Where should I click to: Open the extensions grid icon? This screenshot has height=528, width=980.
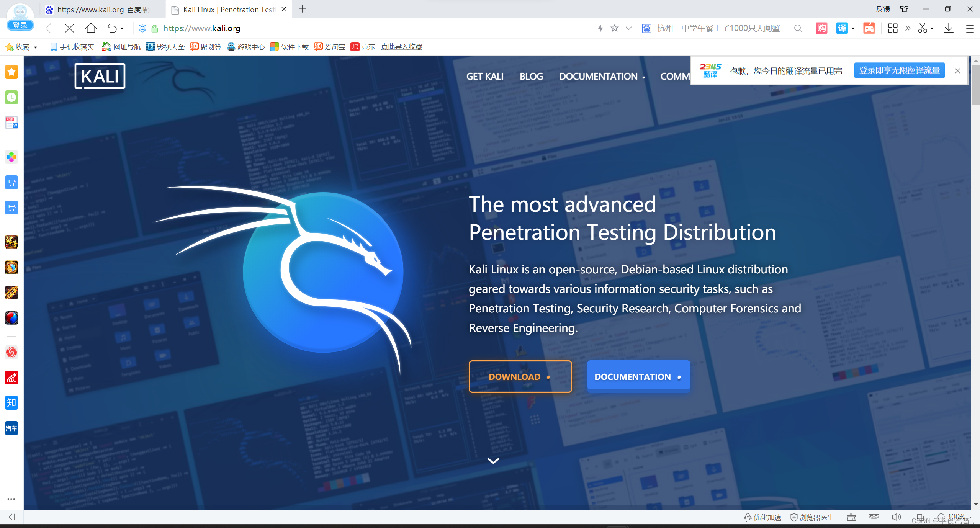892,28
